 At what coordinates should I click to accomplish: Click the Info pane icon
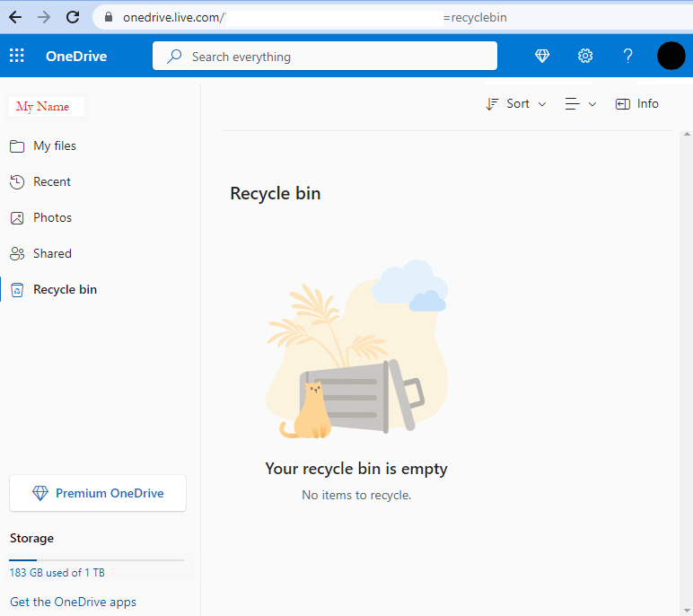click(623, 104)
